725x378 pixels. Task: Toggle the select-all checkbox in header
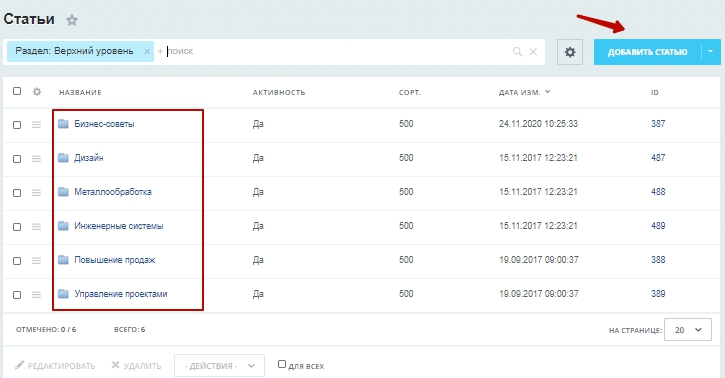pos(17,91)
